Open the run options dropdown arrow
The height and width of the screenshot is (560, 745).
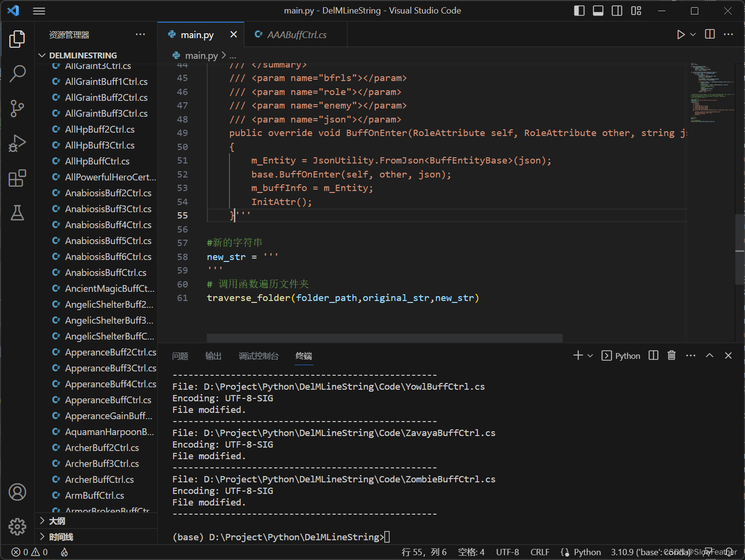pyautogui.click(x=693, y=34)
